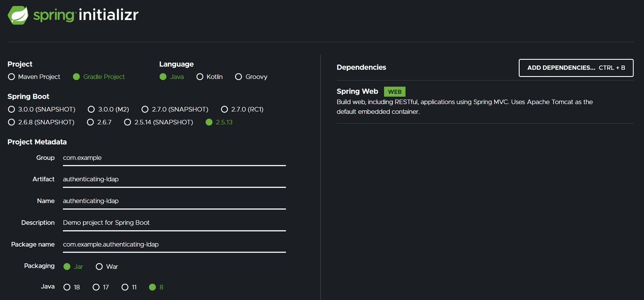Pick Spring Boot version 2.7.0 (RC1)
The image size is (644, 300).
(x=224, y=109)
